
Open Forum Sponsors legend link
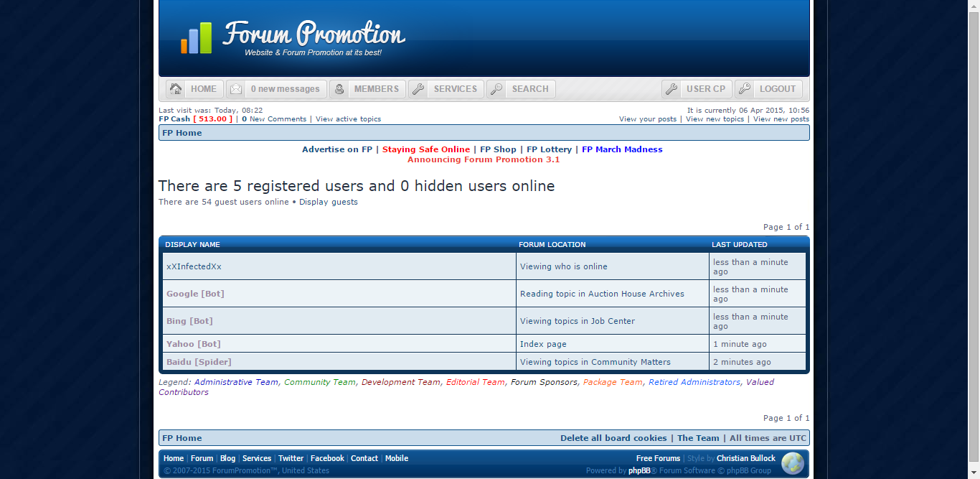point(544,382)
